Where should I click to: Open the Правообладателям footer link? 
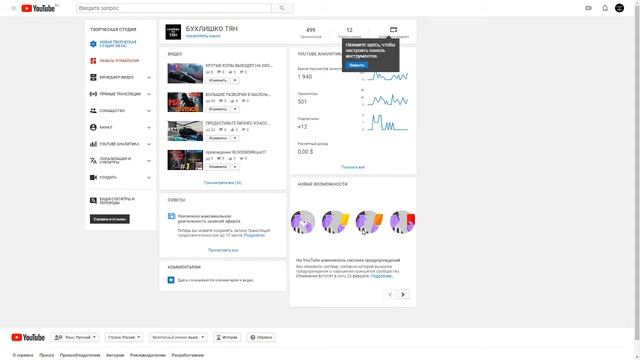click(x=80, y=355)
